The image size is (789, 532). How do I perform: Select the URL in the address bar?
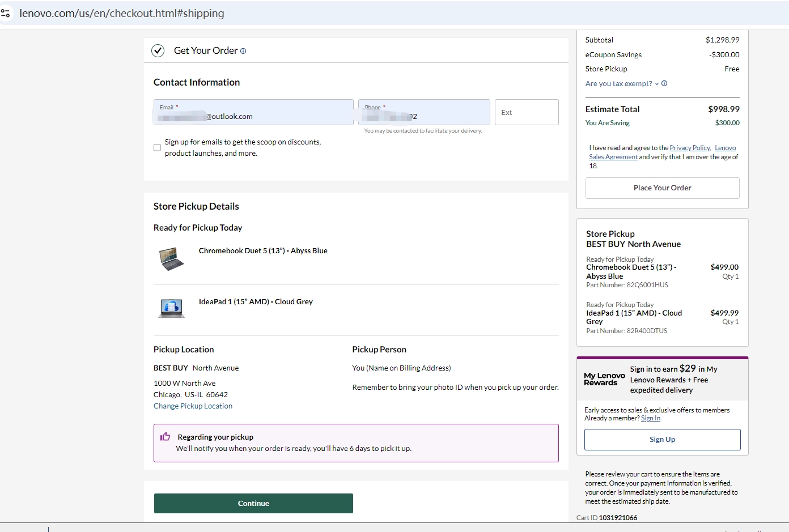(x=122, y=13)
